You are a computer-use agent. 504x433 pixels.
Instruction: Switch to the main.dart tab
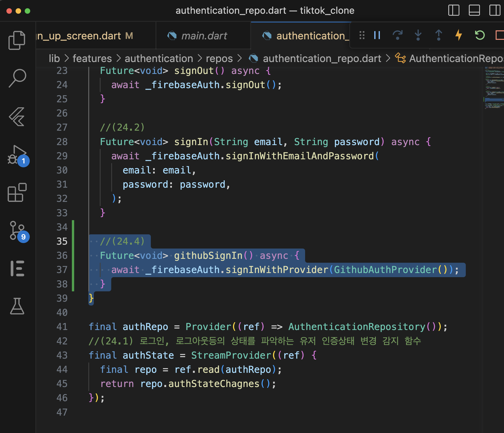click(x=204, y=36)
